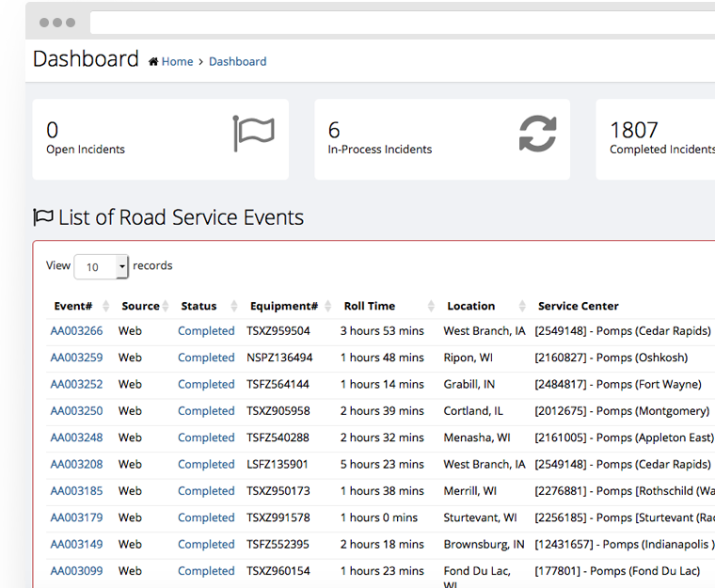The height and width of the screenshot is (588, 715).
Task: Click Completed status for AA003250
Action: click(x=206, y=410)
